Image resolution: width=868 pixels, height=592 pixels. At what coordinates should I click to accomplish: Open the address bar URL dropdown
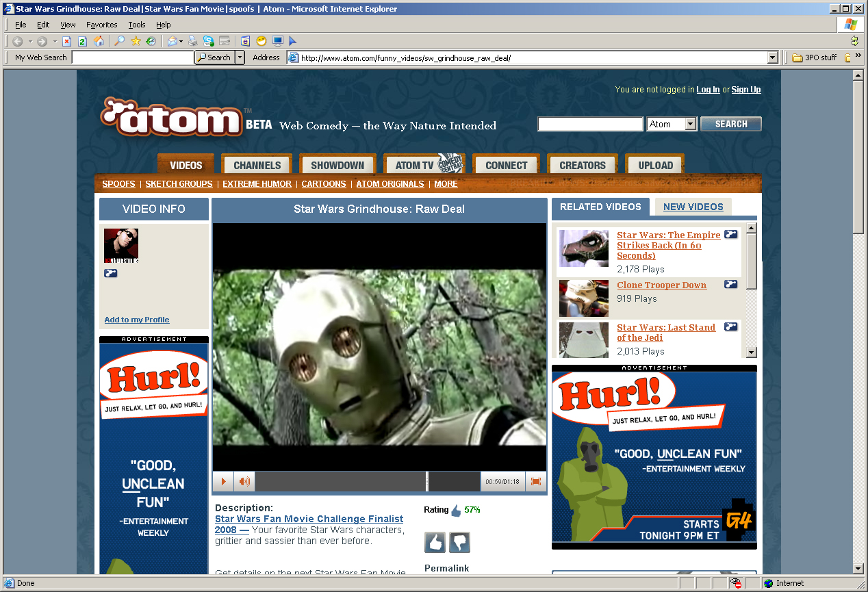coord(773,58)
